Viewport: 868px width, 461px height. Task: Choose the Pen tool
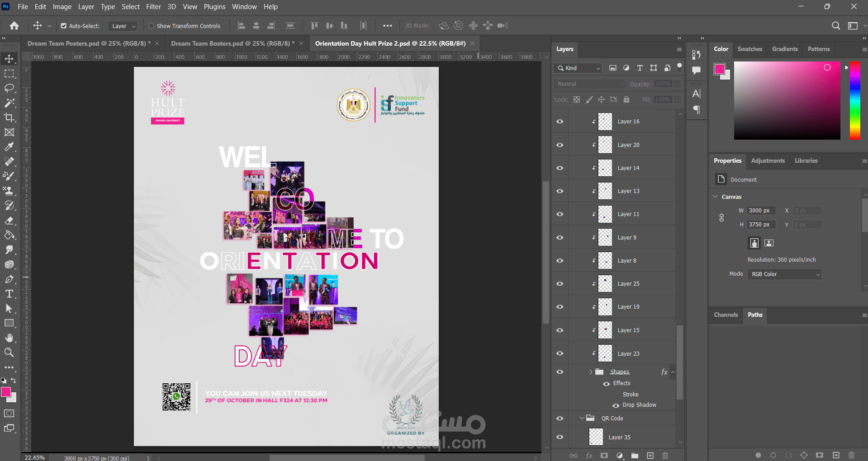pos(9,279)
